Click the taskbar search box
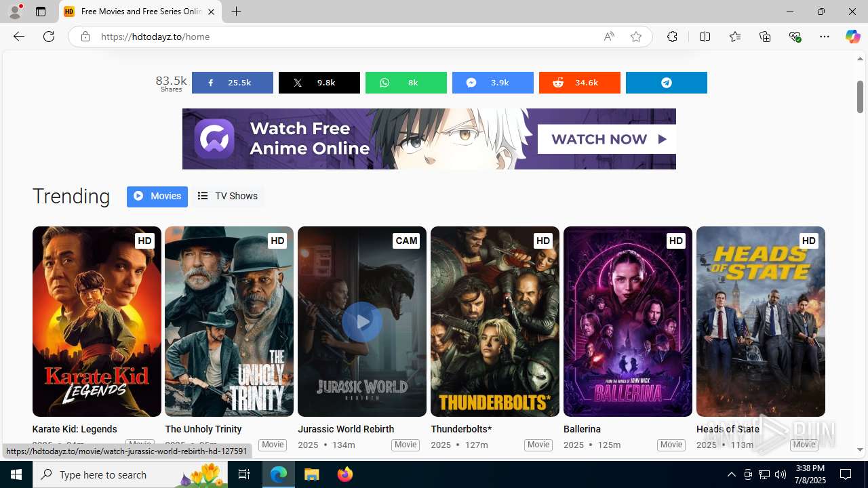The image size is (868, 488). click(131, 474)
